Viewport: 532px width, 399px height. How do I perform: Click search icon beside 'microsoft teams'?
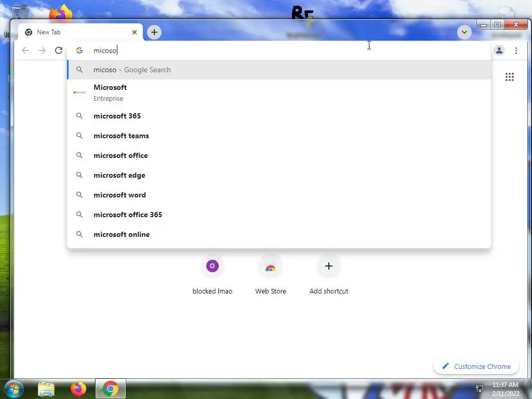79,136
